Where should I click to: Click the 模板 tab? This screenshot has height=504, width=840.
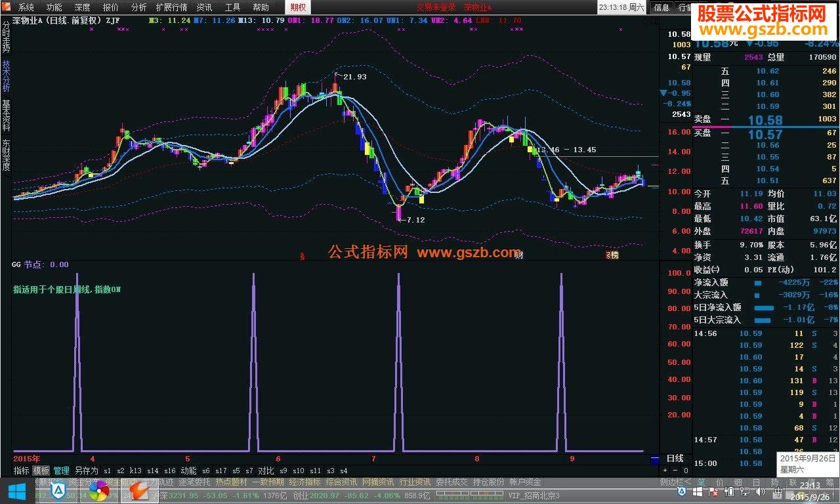[x=41, y=471]
